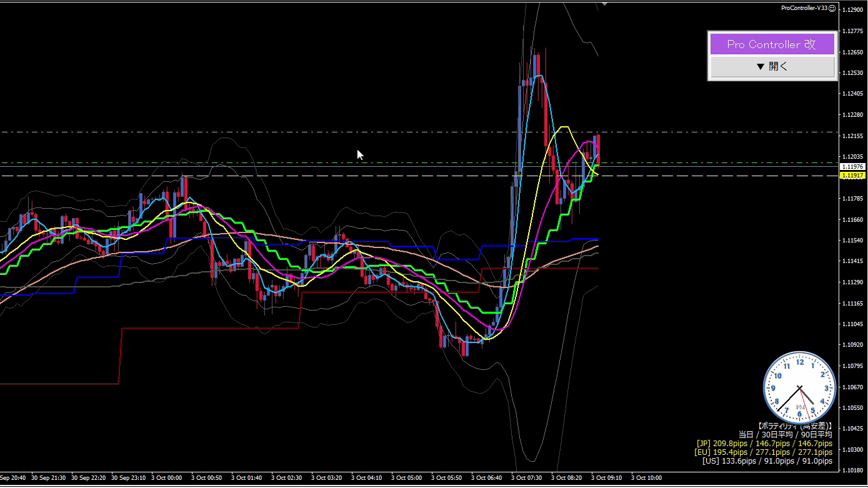Click the 3 Oct 05:50 time label

coord(446,478)
